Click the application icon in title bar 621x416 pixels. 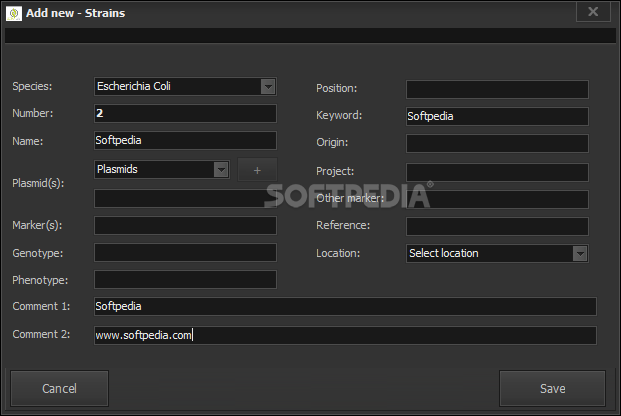(x=14, y=13)
